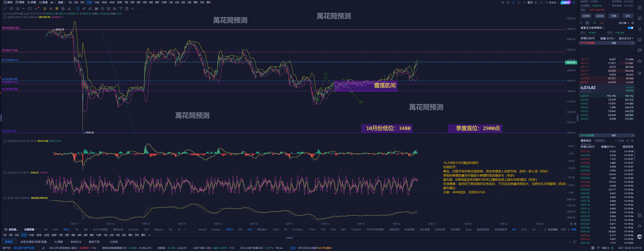Click the filter funnel icon in toolbar
This screenshot has width=644, height=251.
pyautogui.click(x=121, y=9)
